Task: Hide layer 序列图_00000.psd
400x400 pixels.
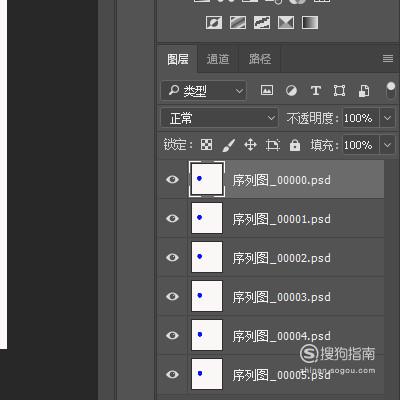Action: (172, 179)
